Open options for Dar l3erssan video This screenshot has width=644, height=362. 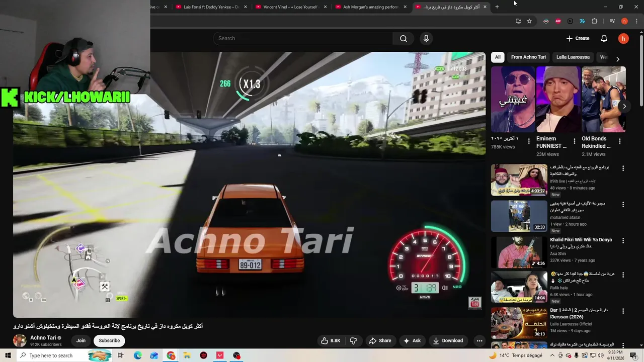point(623,311)
